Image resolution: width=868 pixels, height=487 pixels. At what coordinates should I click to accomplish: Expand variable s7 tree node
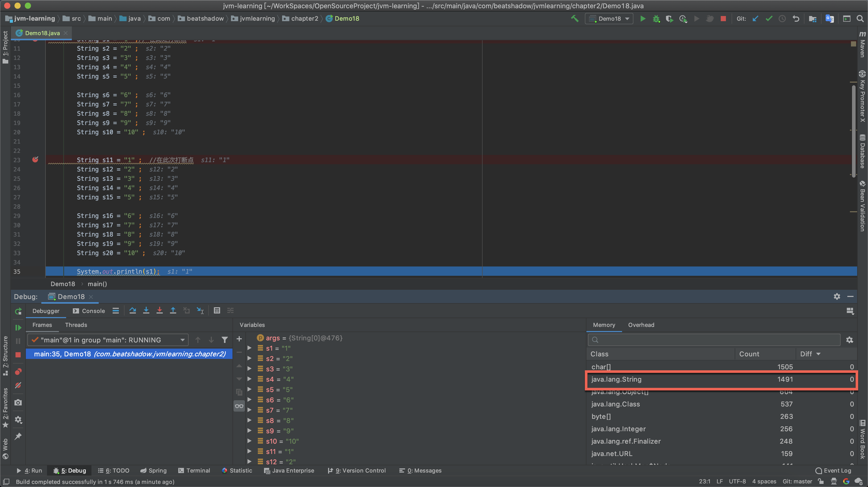[249, 410]
